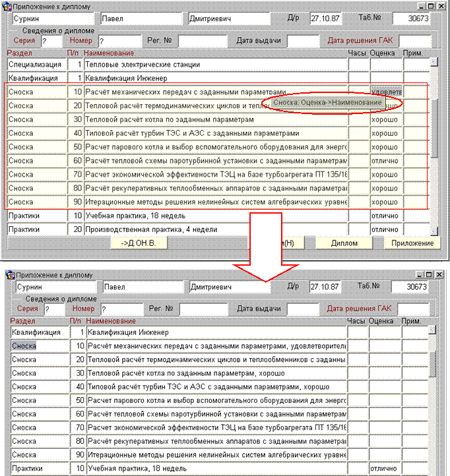The height and width of the screenshot is (476, 450).
Task: Click the Дата решения ГАК field in the upper window
Action: [x=415, y=41]
